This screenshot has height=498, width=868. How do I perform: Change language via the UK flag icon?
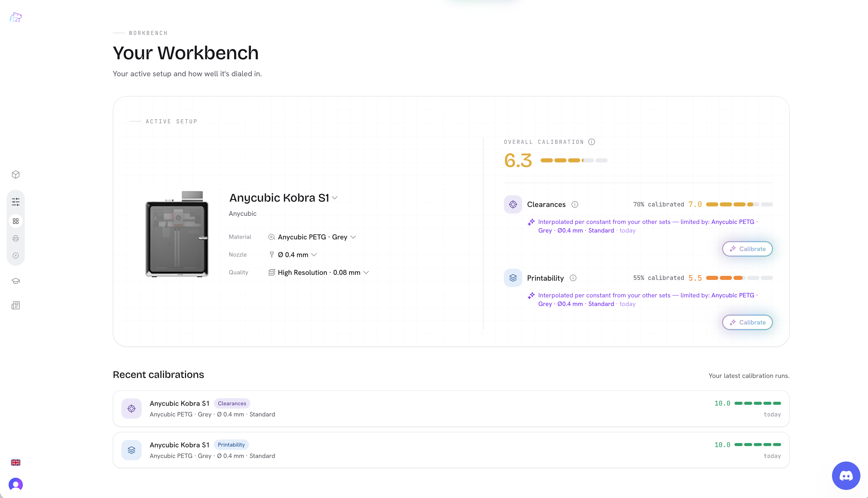tap(16, 463)
